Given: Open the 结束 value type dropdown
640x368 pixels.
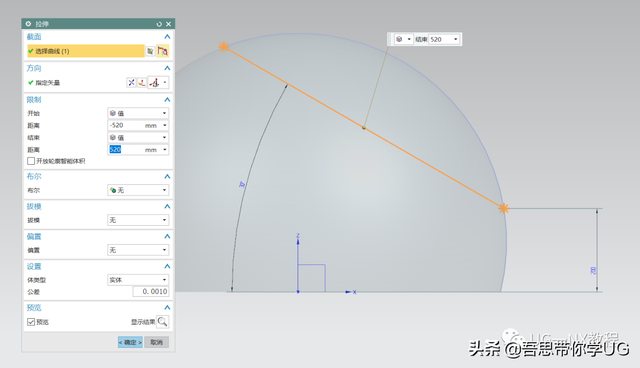Looking at the screenshot, I should (138, 137).
